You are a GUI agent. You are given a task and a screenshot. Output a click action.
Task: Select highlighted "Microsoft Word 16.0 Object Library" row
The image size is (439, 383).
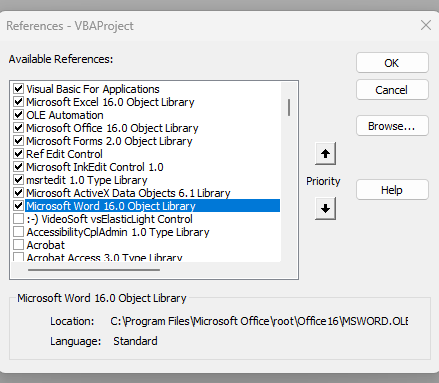tap(152, 206)
